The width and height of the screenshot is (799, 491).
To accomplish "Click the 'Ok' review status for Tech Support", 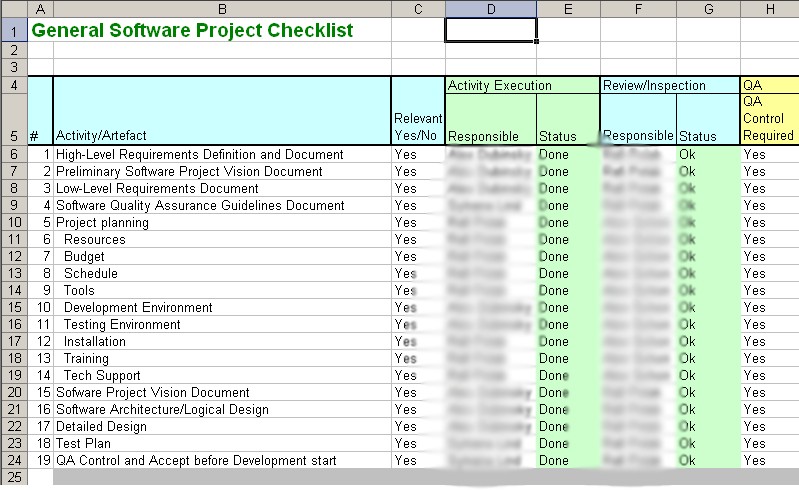I will [x=708, y=375].
